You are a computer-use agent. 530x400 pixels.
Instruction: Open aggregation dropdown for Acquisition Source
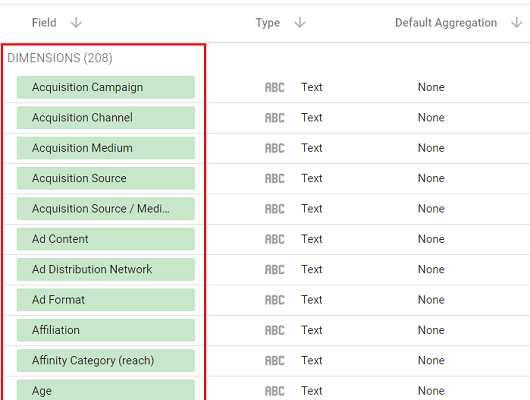click(431, 178)
